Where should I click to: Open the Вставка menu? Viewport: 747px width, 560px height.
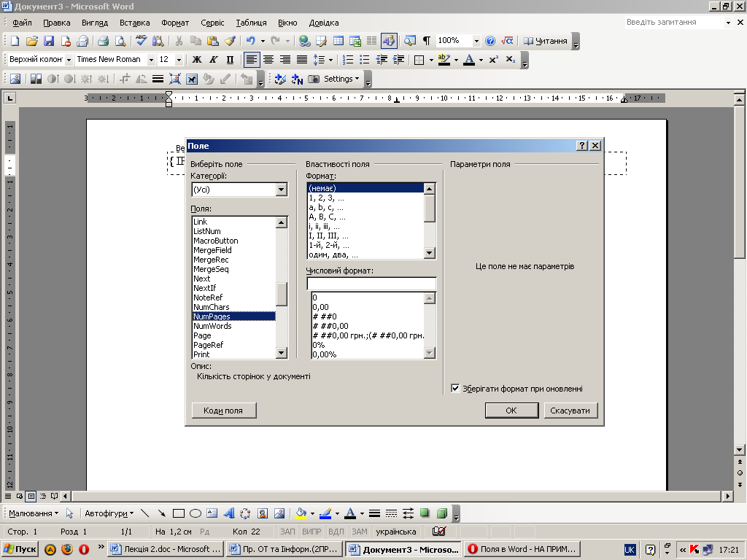pyautogui.click(x=134, y=23)
